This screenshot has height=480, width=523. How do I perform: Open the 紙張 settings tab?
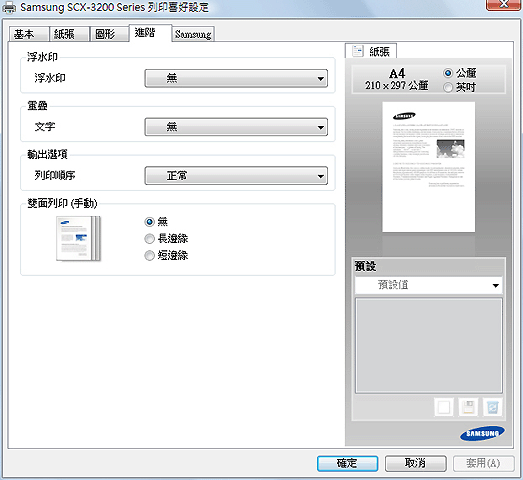pos(69,34)
